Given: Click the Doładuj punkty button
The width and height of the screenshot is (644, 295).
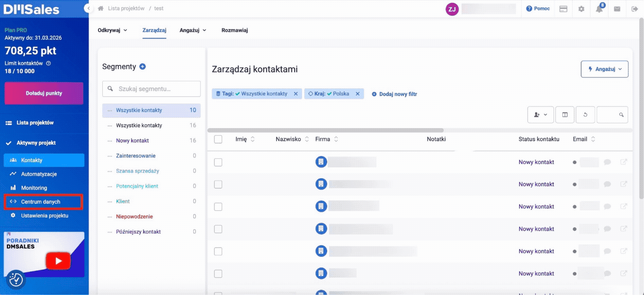Looking at the screenshot, I should (x=44, y=93).
